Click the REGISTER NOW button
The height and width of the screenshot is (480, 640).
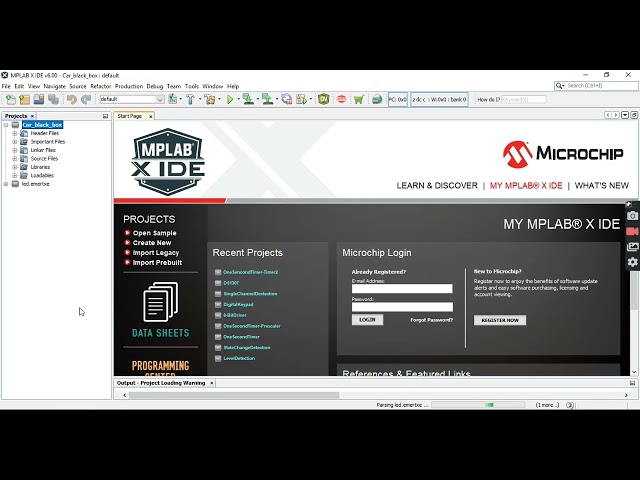[x=500, y=320]
